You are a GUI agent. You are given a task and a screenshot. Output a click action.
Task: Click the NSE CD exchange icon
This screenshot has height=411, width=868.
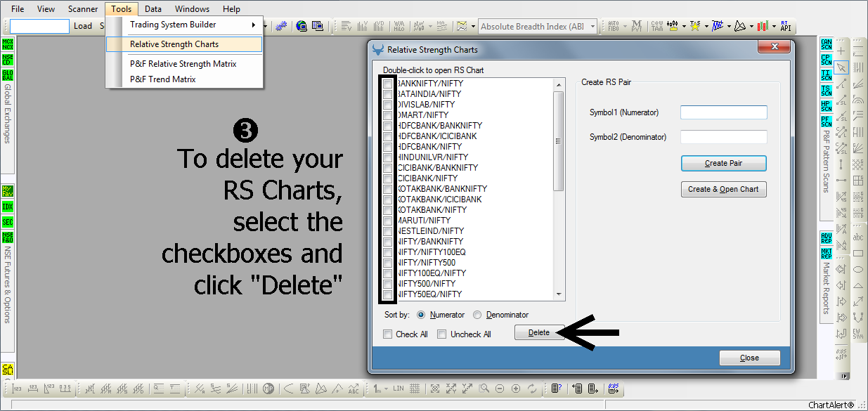(x=8, y=60)
